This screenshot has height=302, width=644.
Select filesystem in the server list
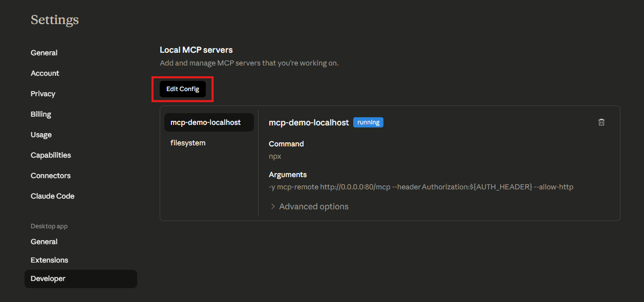tap(188, 143)
